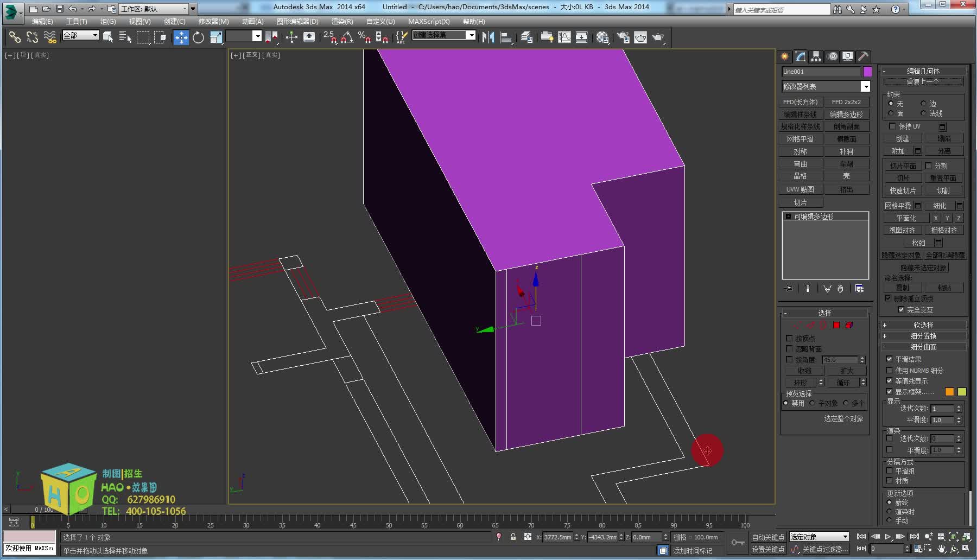
Task: Click the Unlink Selection tool
Action: [x=32, y=37]
